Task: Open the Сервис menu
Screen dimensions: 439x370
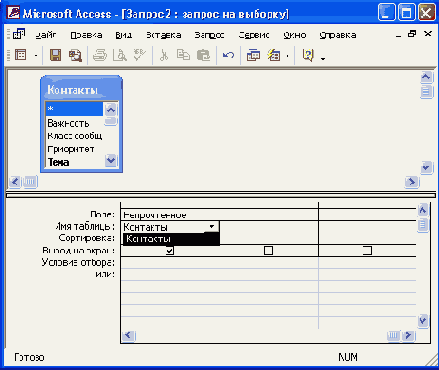Action: [254, 35]
